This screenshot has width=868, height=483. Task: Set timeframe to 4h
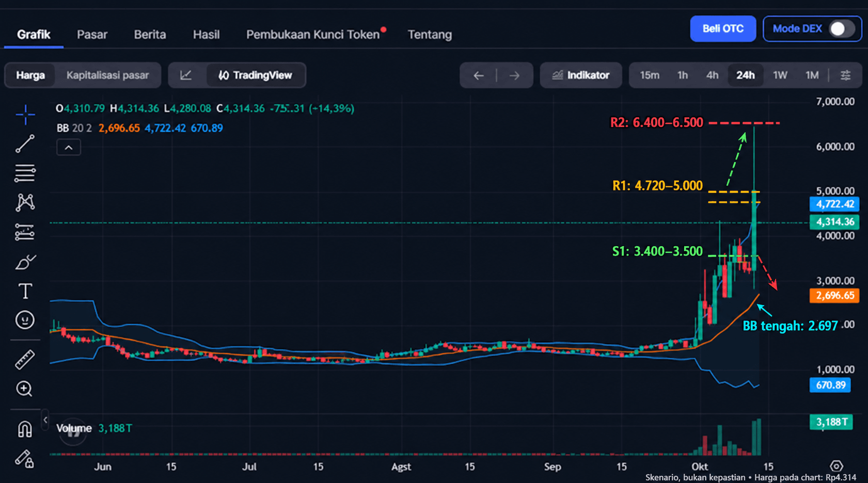click(x=712, y=75)
